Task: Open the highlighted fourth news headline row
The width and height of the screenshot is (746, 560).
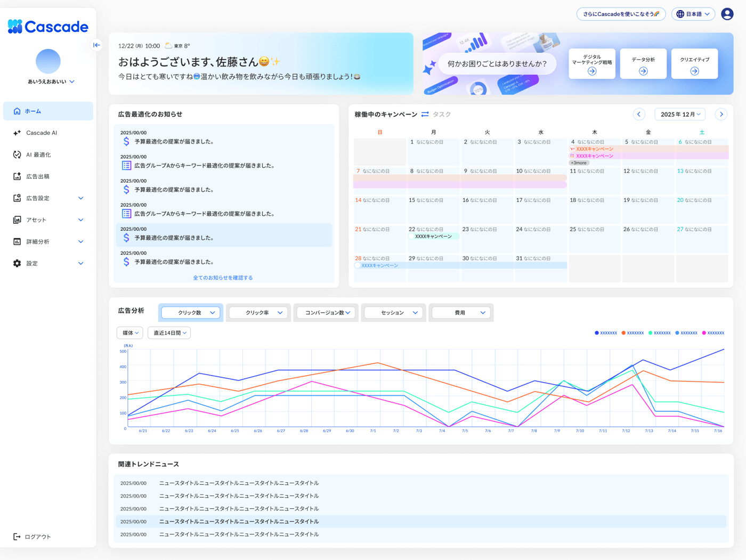Action: (x=421, y=522)
